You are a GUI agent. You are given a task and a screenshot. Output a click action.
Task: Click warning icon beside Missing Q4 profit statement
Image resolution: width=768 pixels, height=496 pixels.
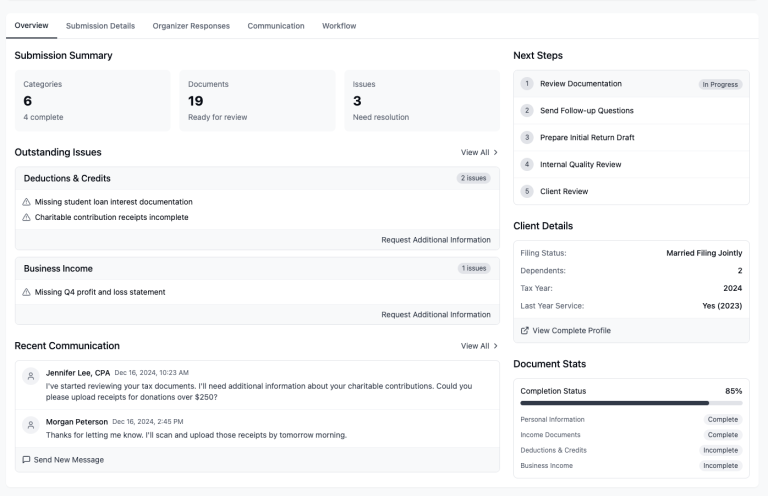26,292
